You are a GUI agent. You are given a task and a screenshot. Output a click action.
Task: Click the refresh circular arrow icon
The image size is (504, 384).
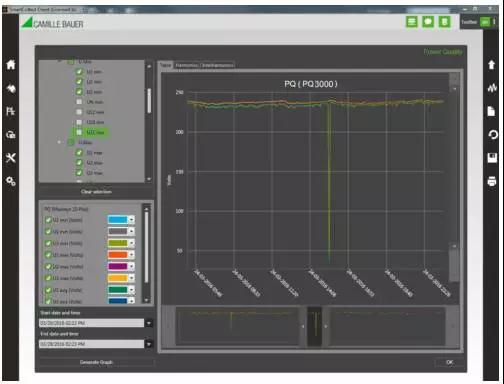[492, 135]
